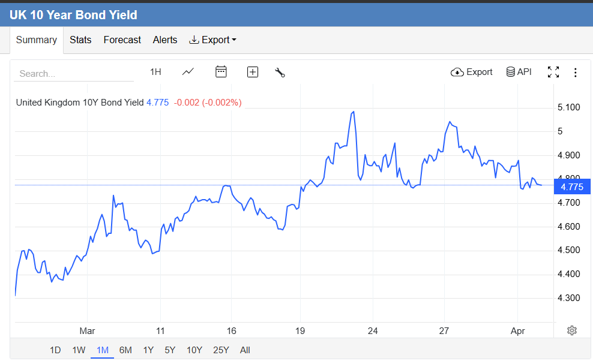Expand the Export dropdown in tab bar
This screenshot has width=593, height=364.
212,40
